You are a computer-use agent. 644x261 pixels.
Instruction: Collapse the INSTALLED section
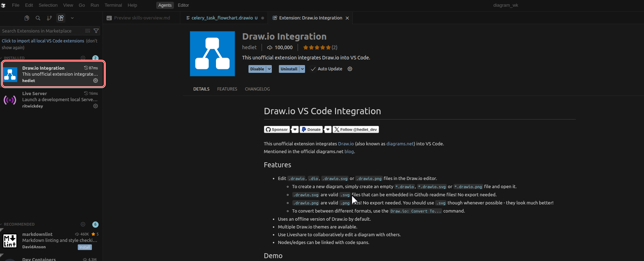point(14,58)
